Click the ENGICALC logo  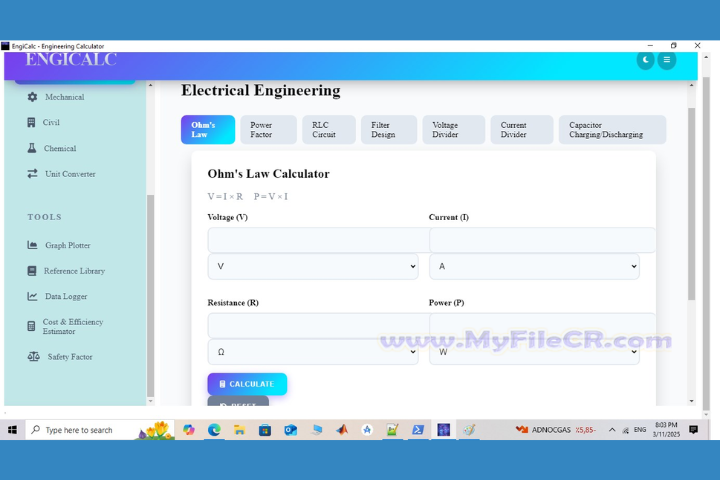(x=71, y=59)
